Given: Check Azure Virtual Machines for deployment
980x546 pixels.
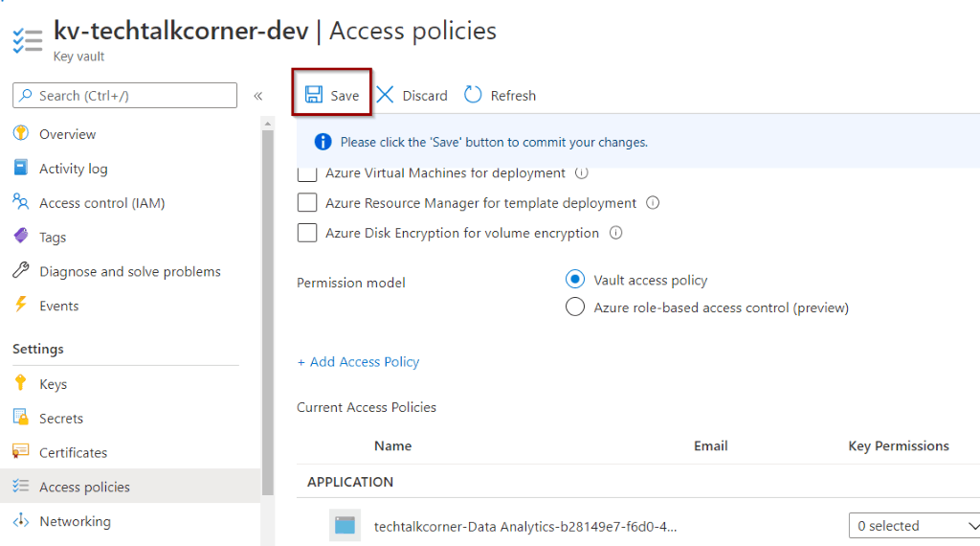Looking at the screenshot, I should coord(307,174).
